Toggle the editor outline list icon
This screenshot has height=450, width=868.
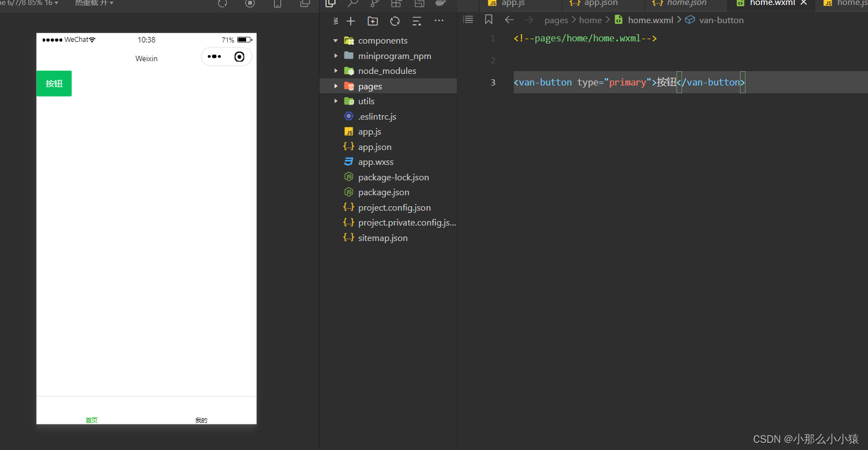click(x=468, y=19)
